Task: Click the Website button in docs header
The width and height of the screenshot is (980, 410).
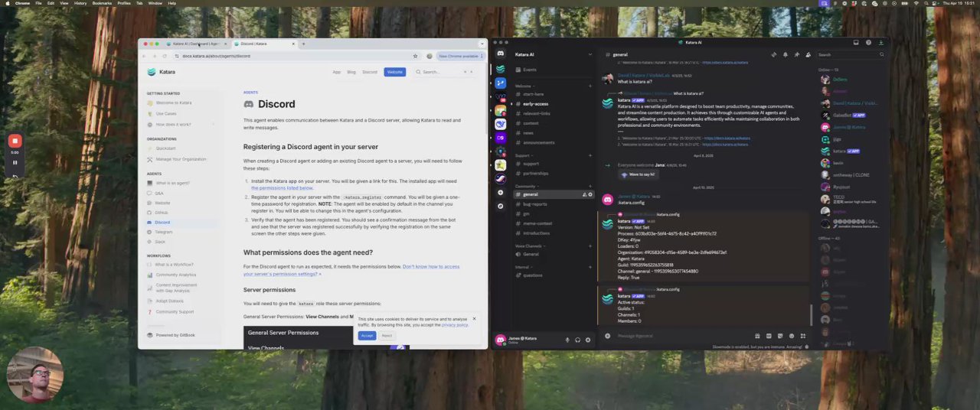Action: click(394, 72)
